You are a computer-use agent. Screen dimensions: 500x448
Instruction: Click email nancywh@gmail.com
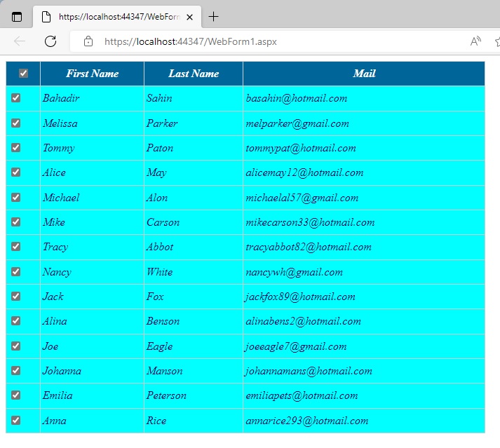tap(294, 273)
